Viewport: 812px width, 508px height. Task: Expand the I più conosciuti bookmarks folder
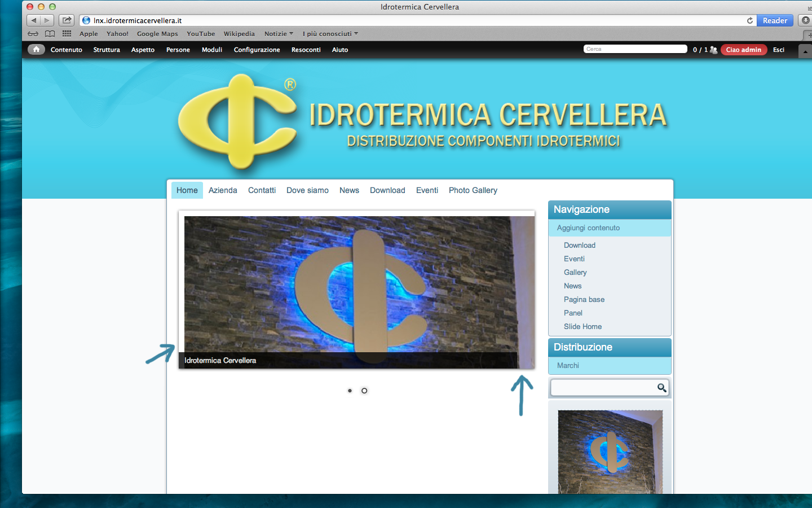tap(330, 34)
